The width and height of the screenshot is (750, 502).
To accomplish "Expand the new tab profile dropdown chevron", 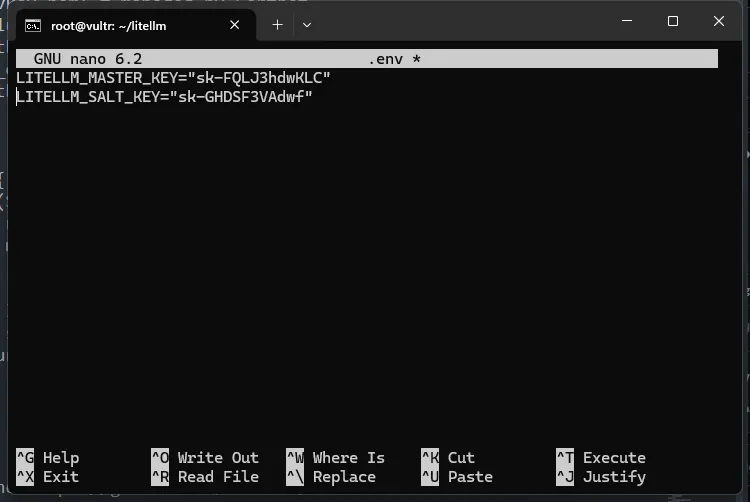I will [307, 25].
